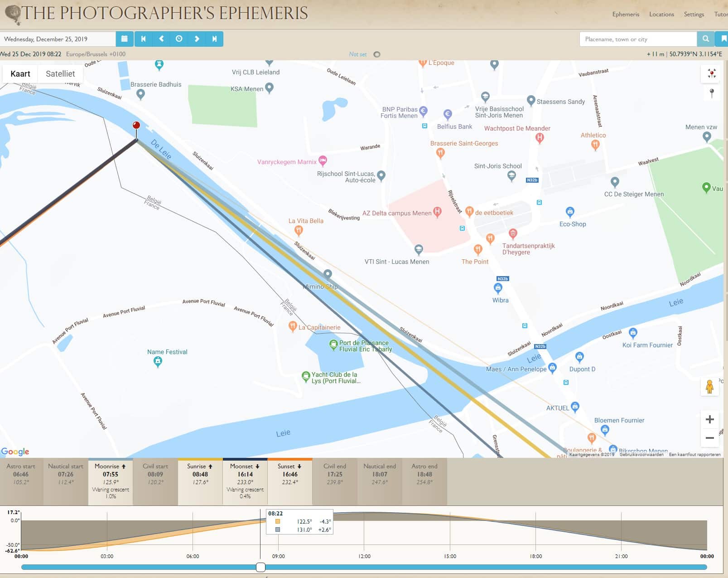Screen dimensions: 728x578
Task: Jump to the previous event
Action: click(143, 39)
